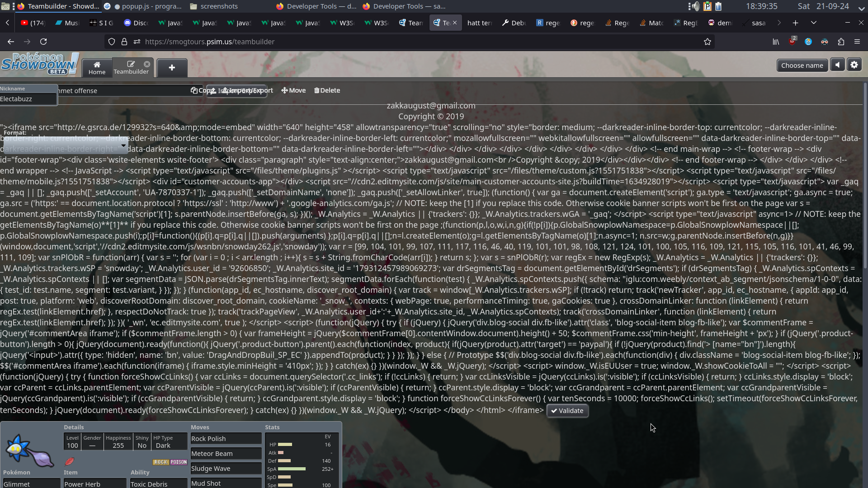Open the Showdown options gear

854,65
